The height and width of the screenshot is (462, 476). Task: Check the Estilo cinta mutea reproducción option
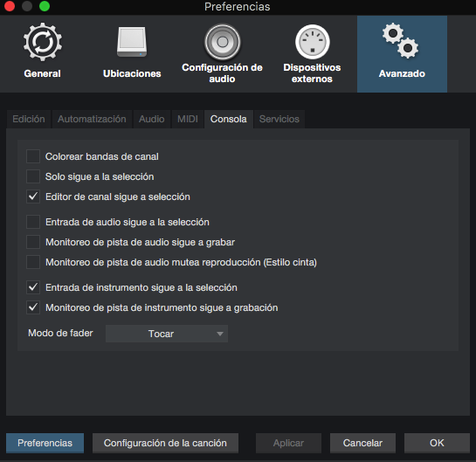33,262
